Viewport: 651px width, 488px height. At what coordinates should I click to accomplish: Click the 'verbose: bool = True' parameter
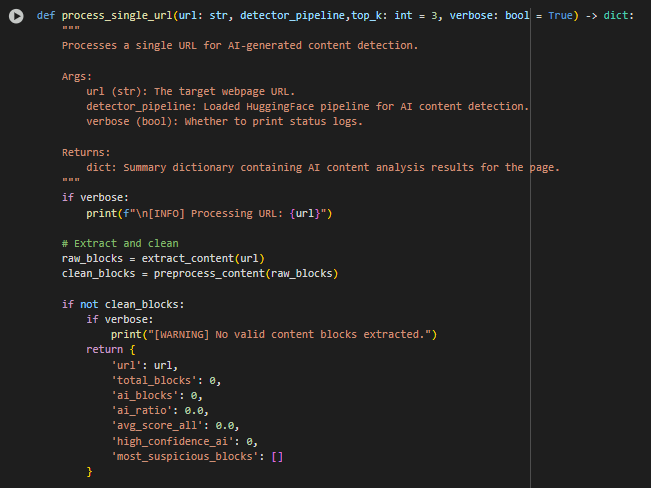coord(511,16)
